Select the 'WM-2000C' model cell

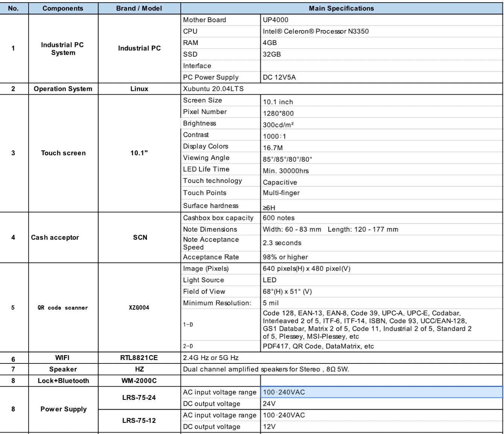pyautogui.click(x=139, y=381)
